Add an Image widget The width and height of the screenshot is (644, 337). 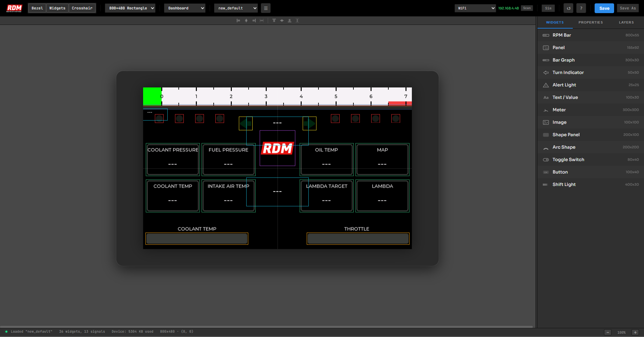point(591,122)
